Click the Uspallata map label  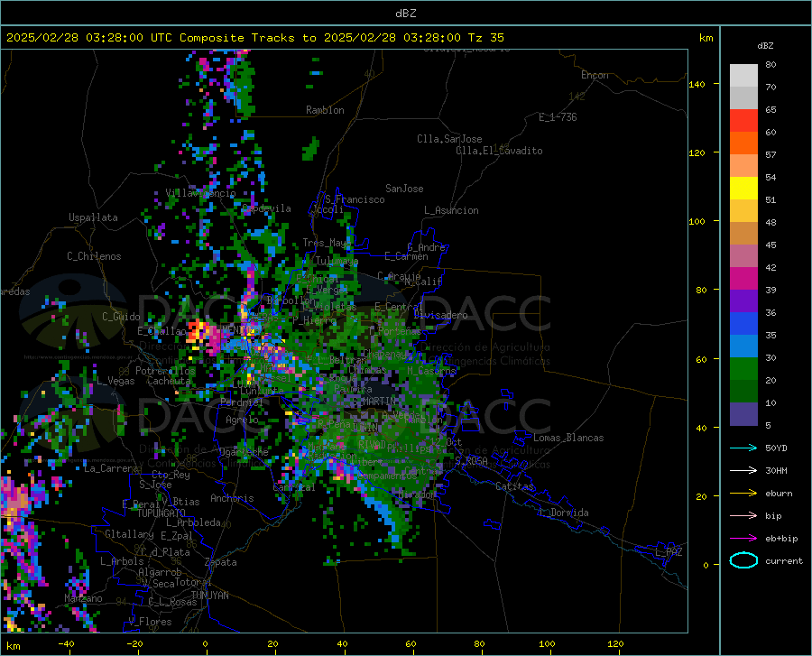[93, 217]
